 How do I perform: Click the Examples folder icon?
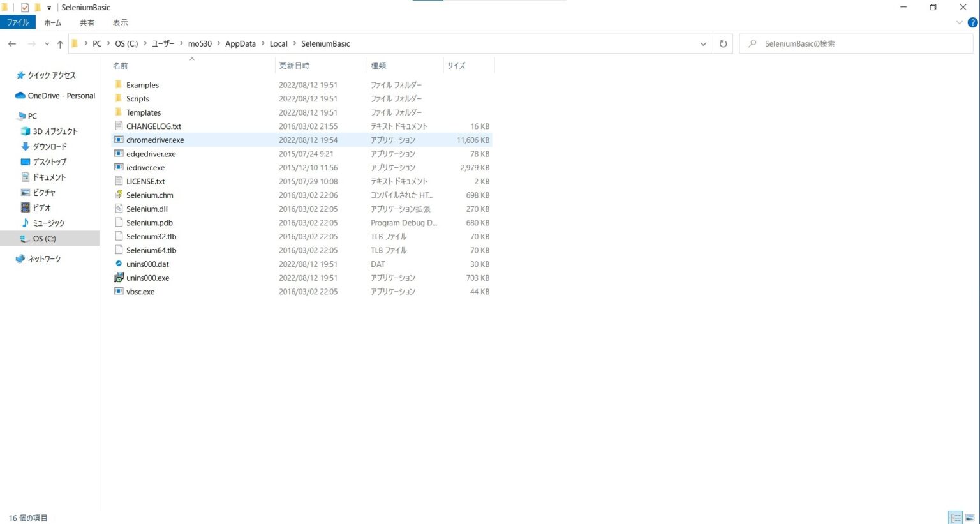click(x=119, y=85)
